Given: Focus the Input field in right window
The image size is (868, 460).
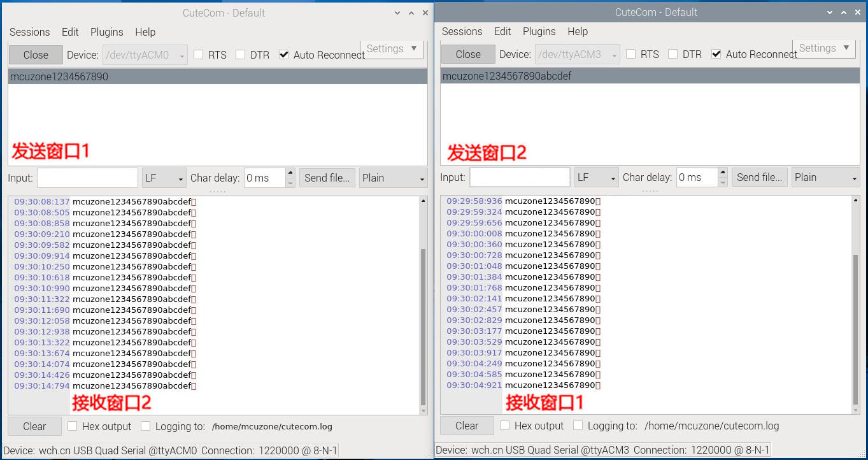Looking at the screenshot, I should [x=520, y=177].
